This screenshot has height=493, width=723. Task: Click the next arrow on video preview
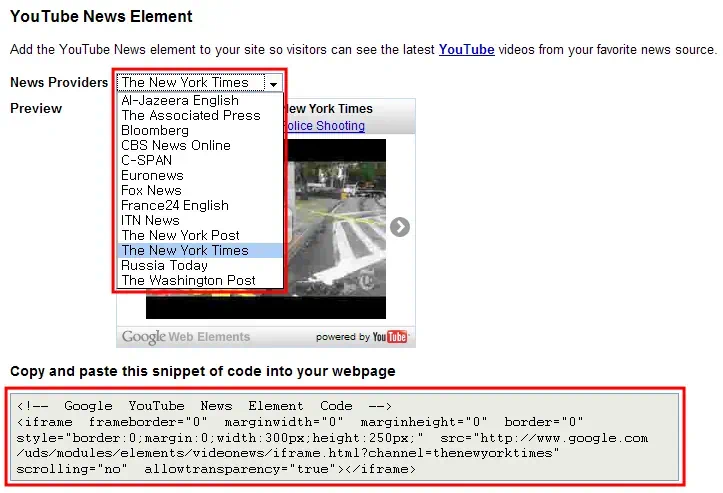click(399, 227)
